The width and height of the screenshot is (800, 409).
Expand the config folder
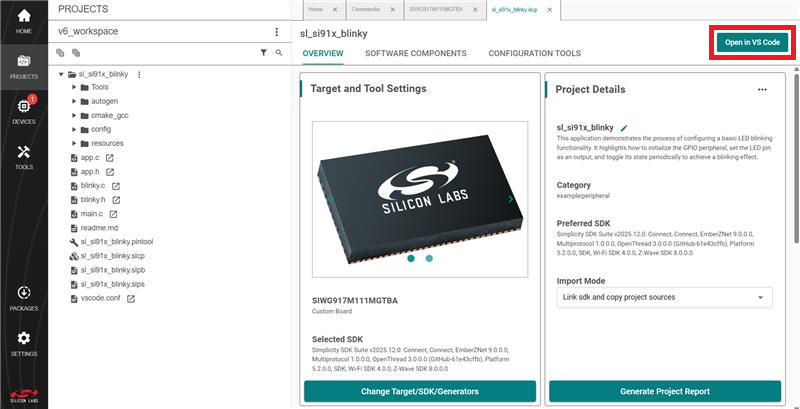74,130
